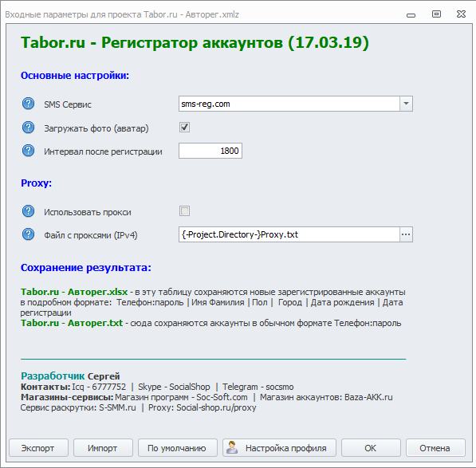The width and height of the screenshot is (476, 468).
Task: Click the S-SMM.ru service text
Action: pos(117,407)
